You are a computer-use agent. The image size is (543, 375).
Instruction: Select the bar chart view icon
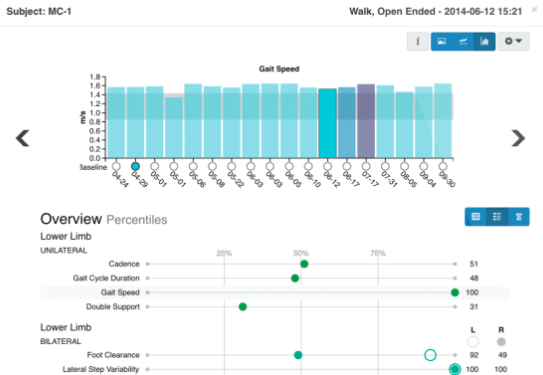tap(484, 42)
